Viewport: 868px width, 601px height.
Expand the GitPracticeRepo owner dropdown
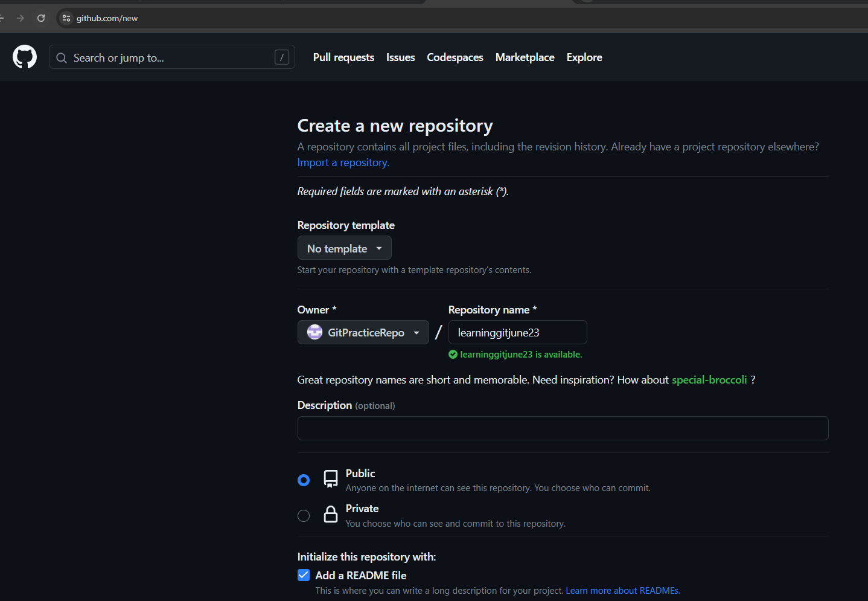click(x=363, y=332)
